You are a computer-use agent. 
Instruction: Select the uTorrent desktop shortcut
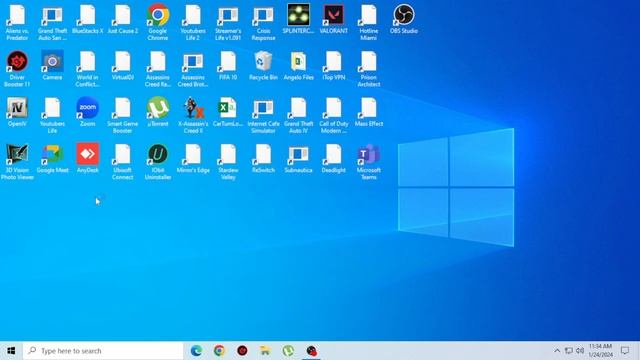158,112
